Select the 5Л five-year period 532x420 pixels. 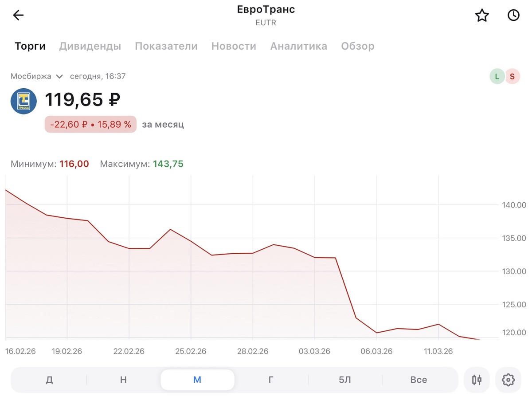point(345,380)
